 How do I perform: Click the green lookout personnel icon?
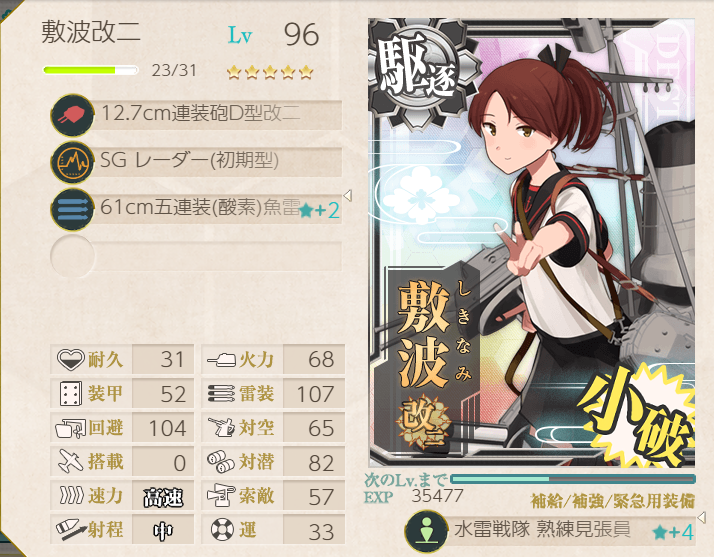point(426,531)
